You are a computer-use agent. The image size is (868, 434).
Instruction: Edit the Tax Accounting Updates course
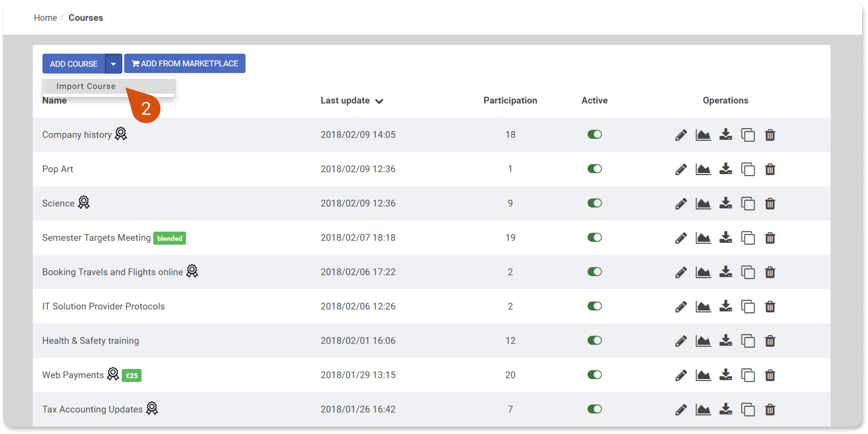click(681, 410)
